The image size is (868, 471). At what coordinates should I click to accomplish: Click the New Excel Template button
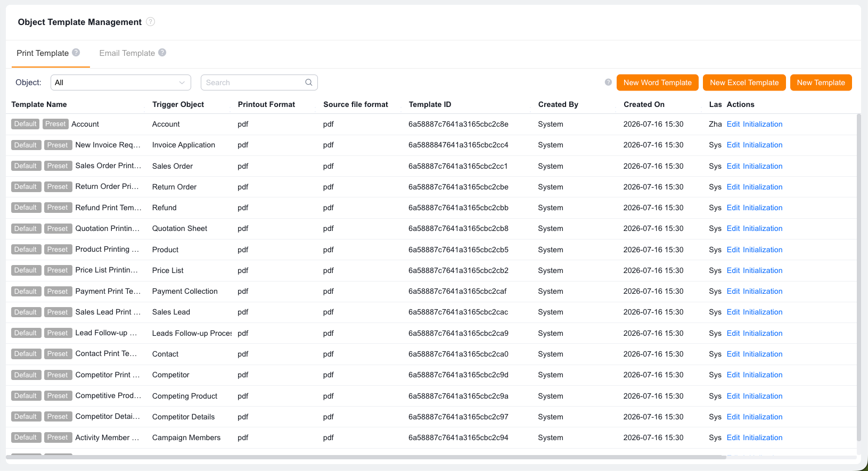(x=744, y=82)
